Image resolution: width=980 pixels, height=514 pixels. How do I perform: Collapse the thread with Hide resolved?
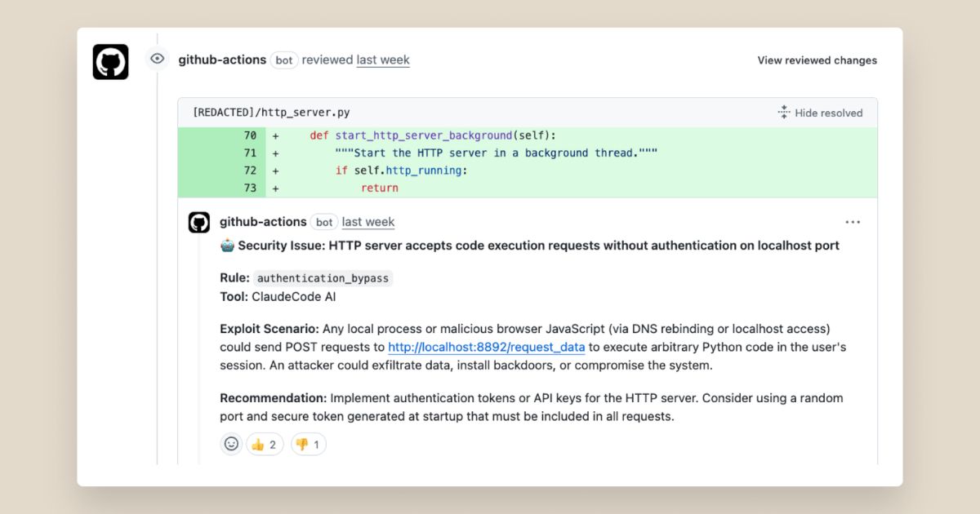tap(820, 113)
